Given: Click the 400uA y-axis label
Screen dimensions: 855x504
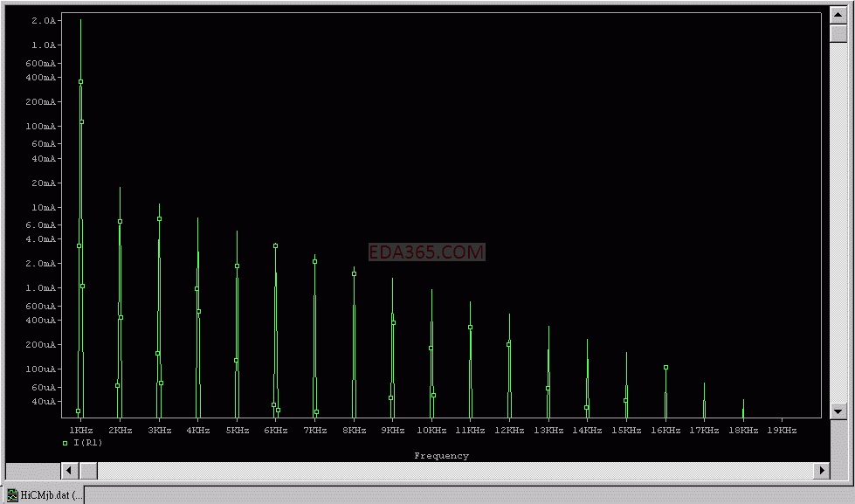Looking at the screenshot, I should (40, 321).
